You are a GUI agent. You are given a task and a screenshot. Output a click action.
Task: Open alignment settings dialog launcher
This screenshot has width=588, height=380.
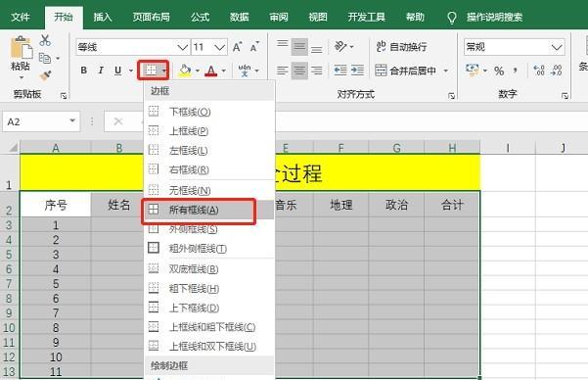coord(451,96)
